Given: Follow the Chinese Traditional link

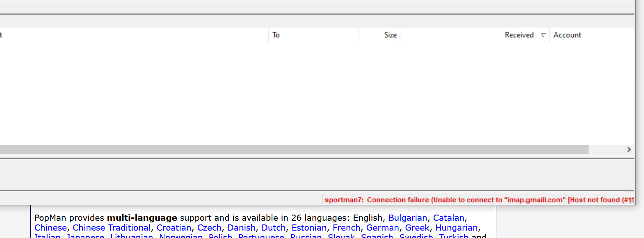Looking at the screenshot, I should (112, 228).
